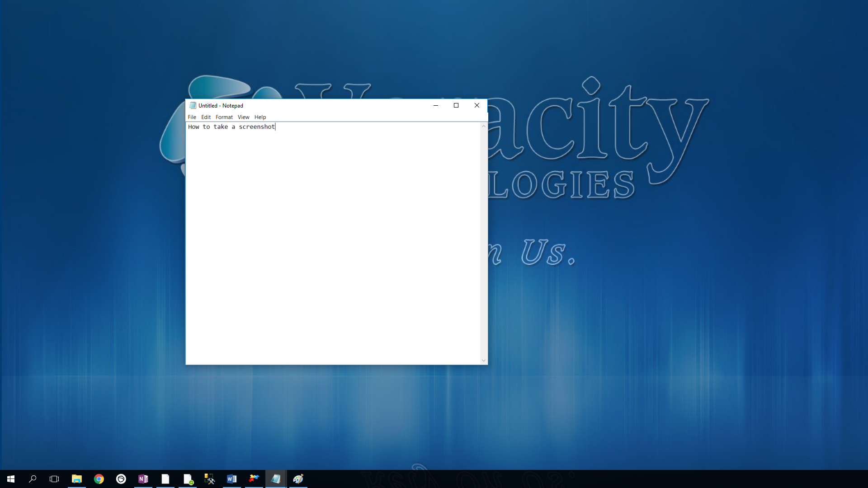
Task: Click the Notepad title bar icon
Action: click(x=193, y=105)
